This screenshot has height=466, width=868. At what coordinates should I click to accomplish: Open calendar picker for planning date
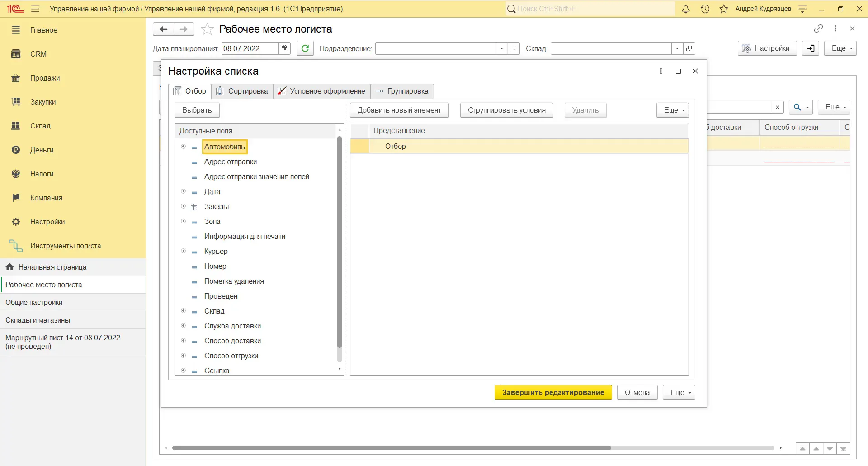click(284, 48)
